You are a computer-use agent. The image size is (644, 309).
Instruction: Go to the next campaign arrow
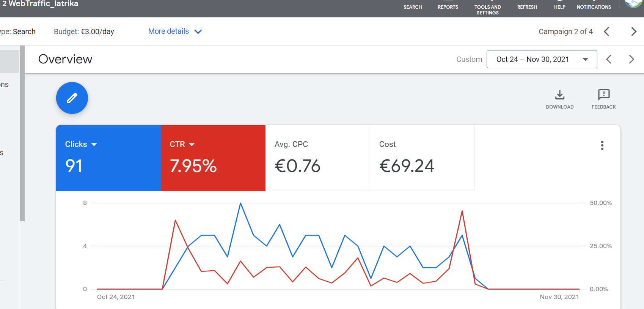pos(633,32)
